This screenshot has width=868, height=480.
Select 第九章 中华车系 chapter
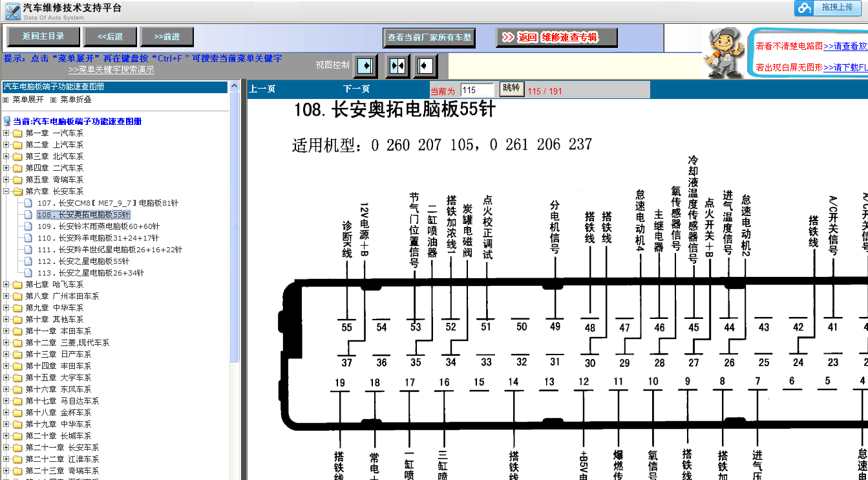(x=54, y=308)
